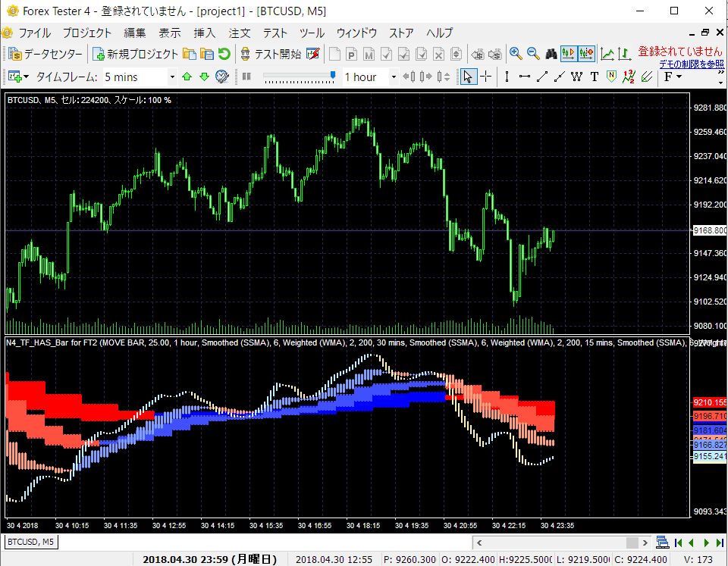Open symbol search with binoculars icon
Image resolution: width=728 pixels, height=566 pixels.
click(552, 55)
